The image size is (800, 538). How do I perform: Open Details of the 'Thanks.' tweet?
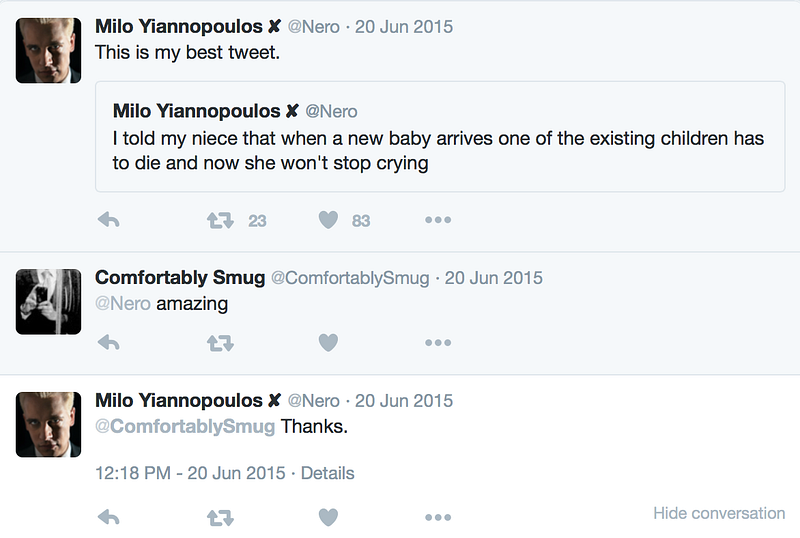pyautogui.click(x=327, y=473)
